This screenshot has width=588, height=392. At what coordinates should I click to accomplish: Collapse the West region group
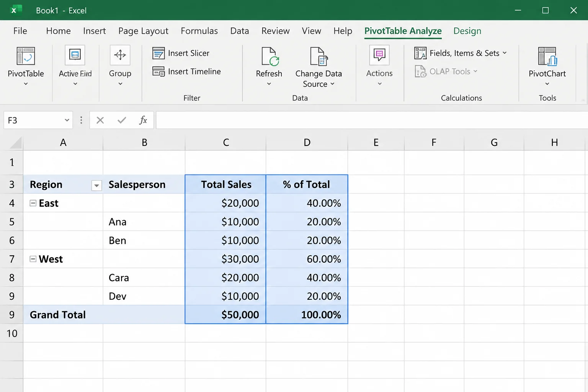(33, 259)
